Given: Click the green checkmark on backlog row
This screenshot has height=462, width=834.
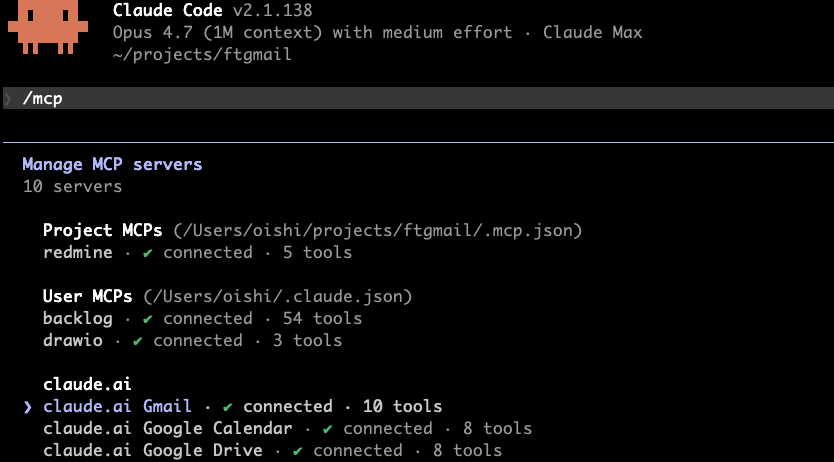Looking at the screenshot, I should point(147,319).
